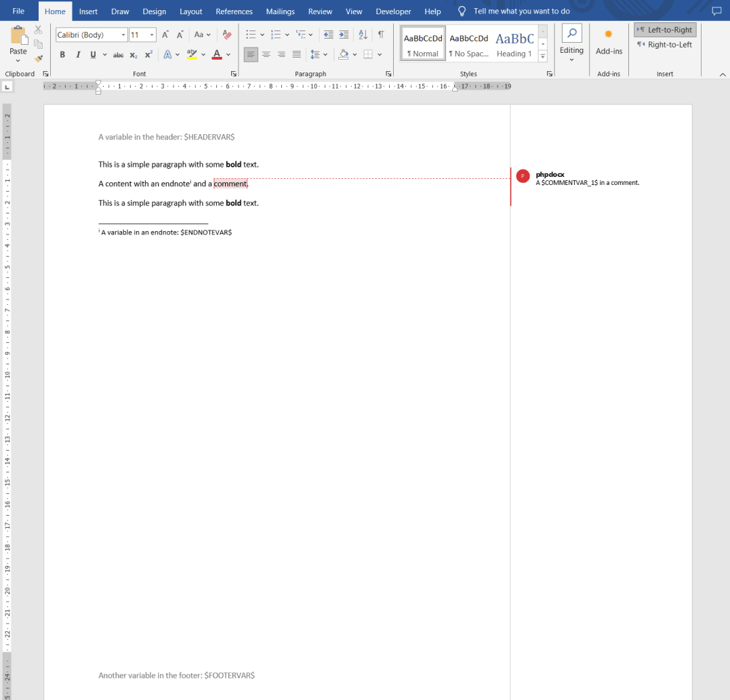Click the comment text in the margin

(x=588, y=183)
